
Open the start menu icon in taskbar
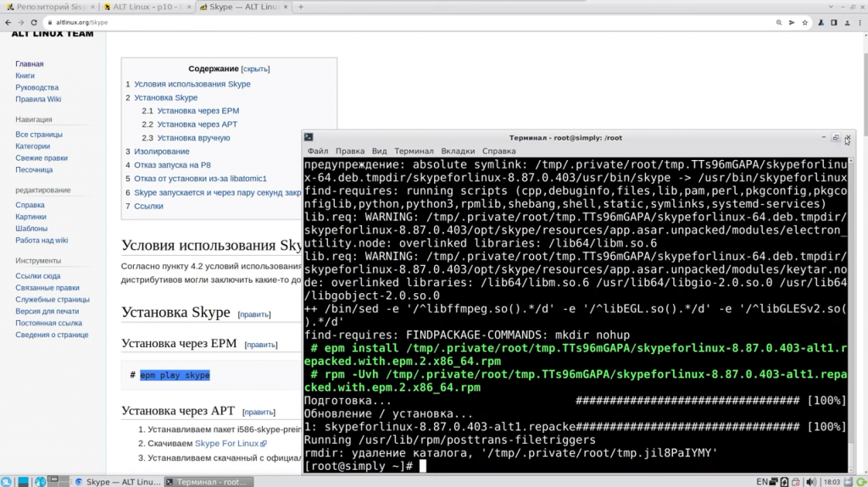(6, 481)
